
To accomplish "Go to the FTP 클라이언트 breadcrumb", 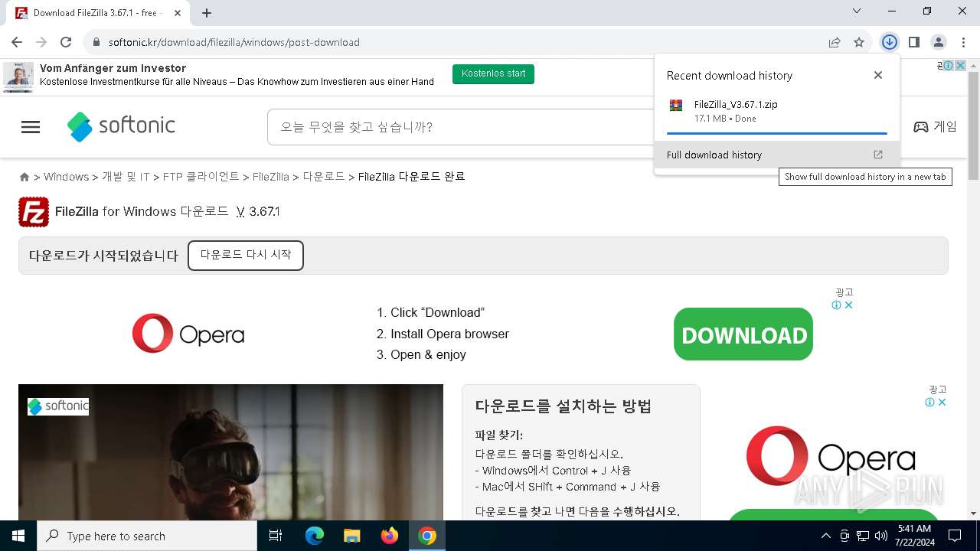I will (201, 177).
